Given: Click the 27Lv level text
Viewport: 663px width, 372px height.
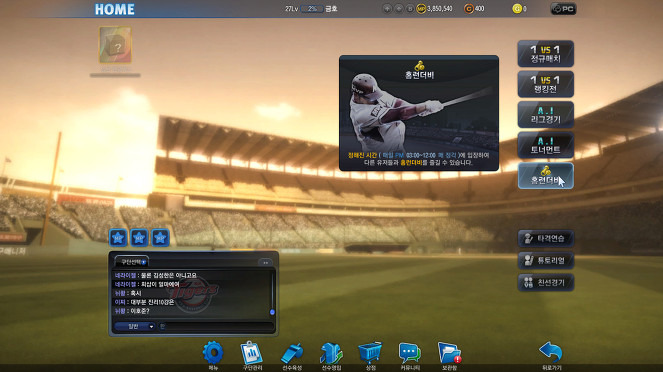Looking at the screenshot, I should [291, 8].
